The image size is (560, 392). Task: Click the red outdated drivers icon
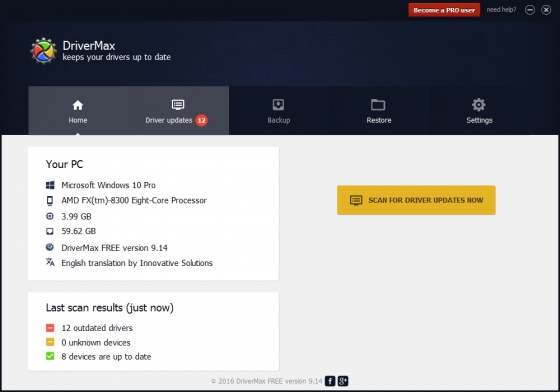[x=50, y=327]
